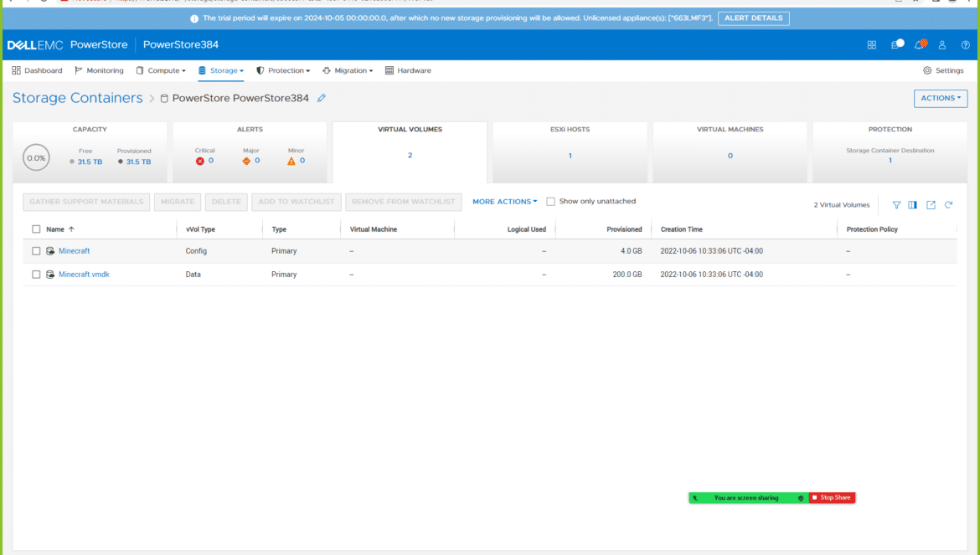
Task: Go to the Dashboard page
Action: [37, 70]
